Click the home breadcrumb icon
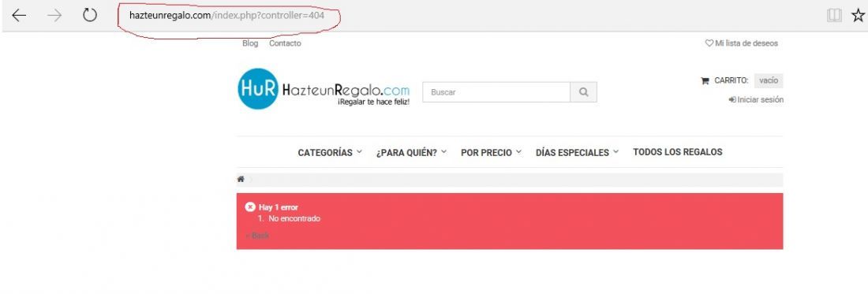The image size is (868, 294). (241, 179)
